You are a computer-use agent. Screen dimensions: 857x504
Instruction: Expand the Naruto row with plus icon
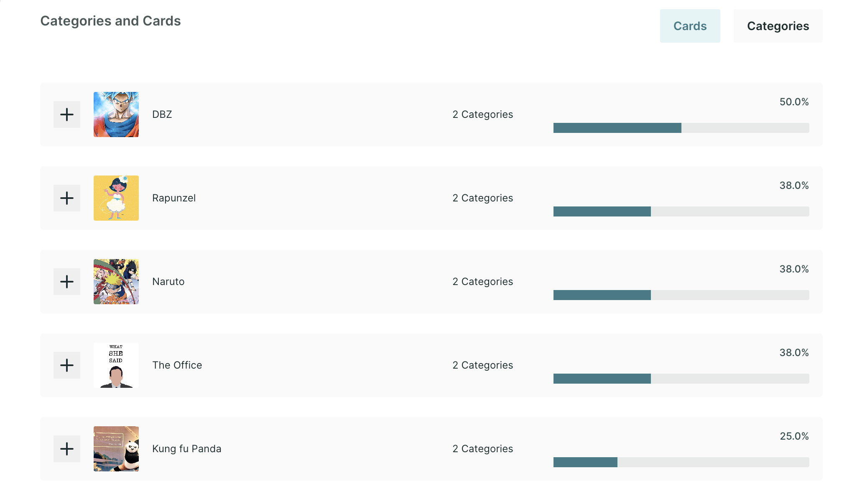[x=67, y=282]
